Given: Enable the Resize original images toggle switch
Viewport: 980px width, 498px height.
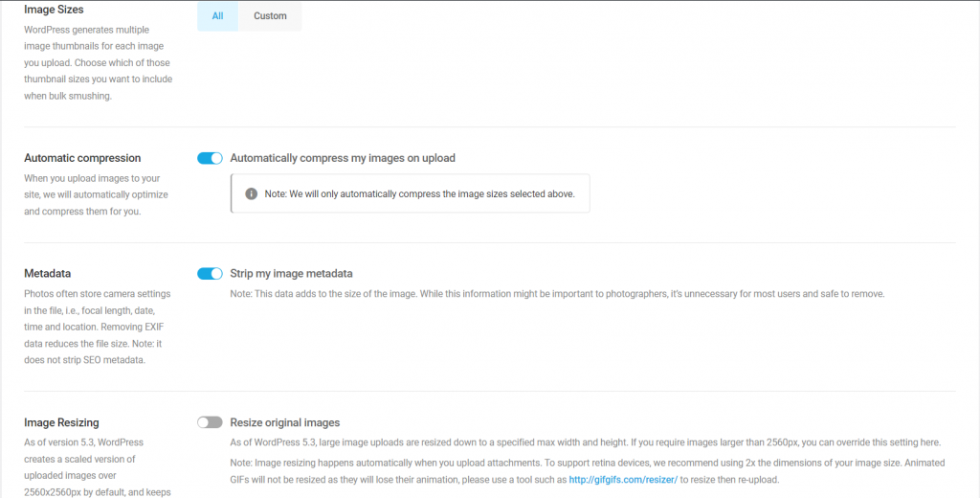Looking at the screenshot, I should pos(210,422).
